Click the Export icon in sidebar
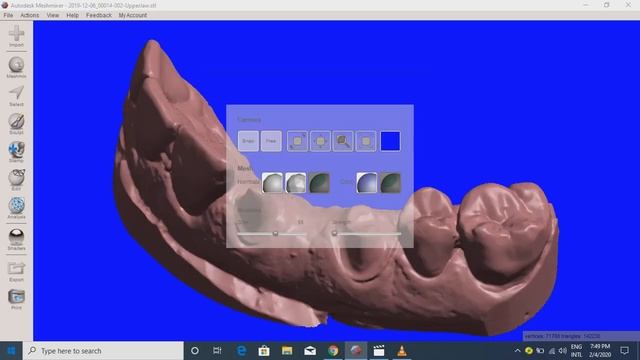This screenshot has width=640, height=360. tap(16, 271)
